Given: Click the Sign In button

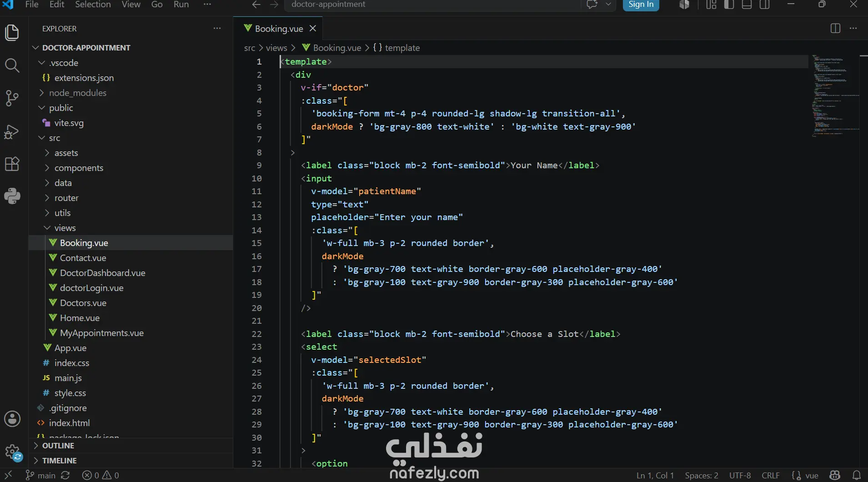Looking at the screenshot, I should click(641, 5).
